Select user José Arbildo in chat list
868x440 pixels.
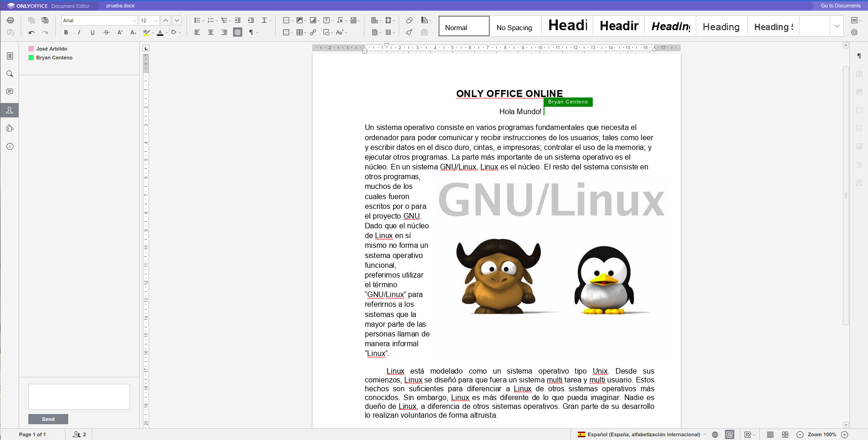(48, 49)
